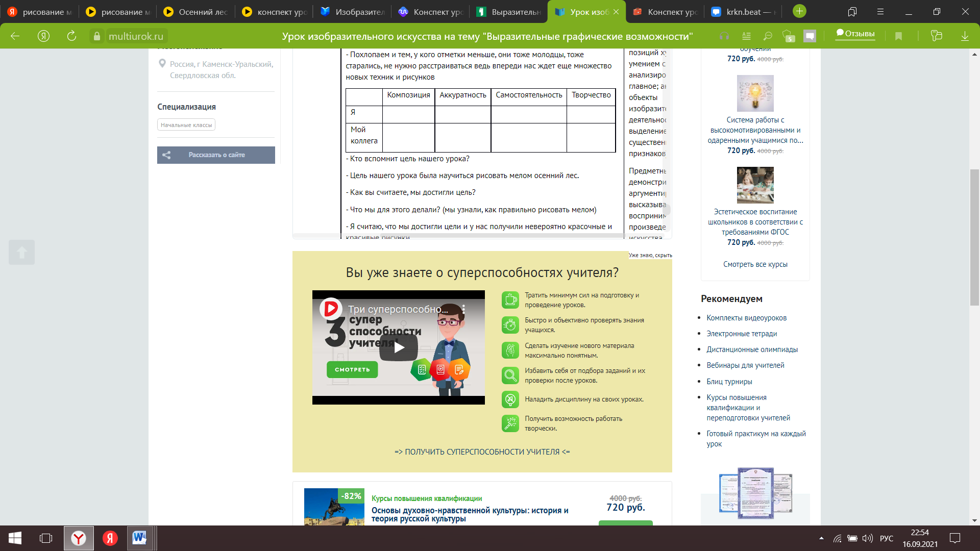Open the Windows Start menu

tap(15, 538)
